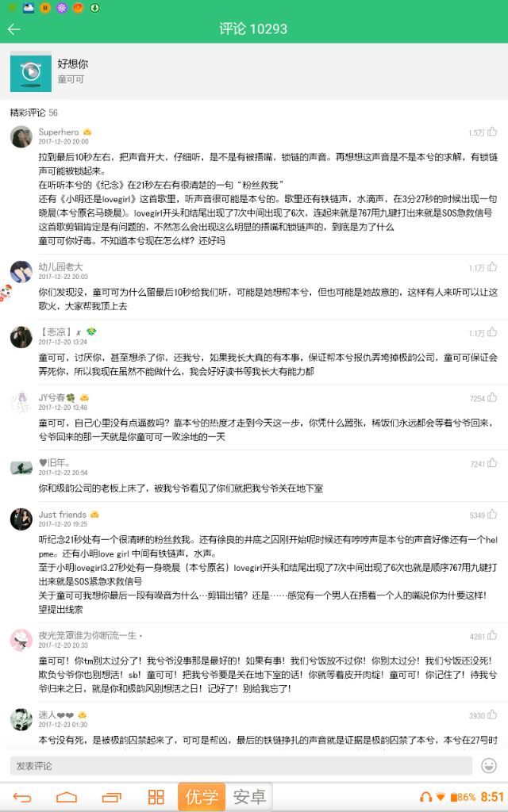Open Superhero's profile avatar

tap(21, 136)
